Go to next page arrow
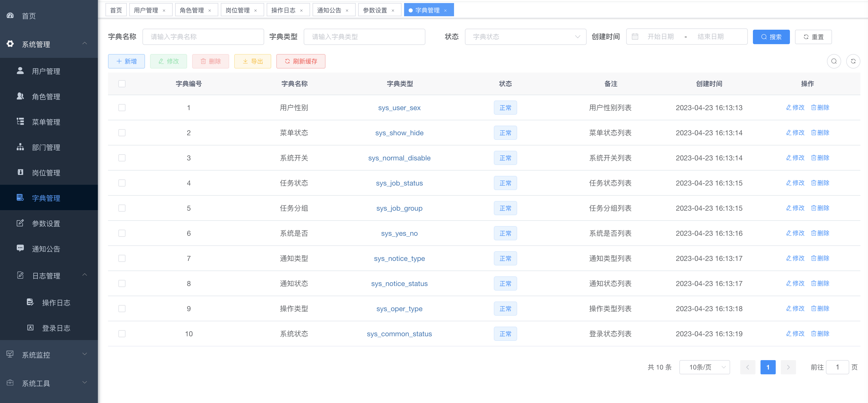Image resolution: width=868 pixels, height=403 pixels. tap(788, 367)
